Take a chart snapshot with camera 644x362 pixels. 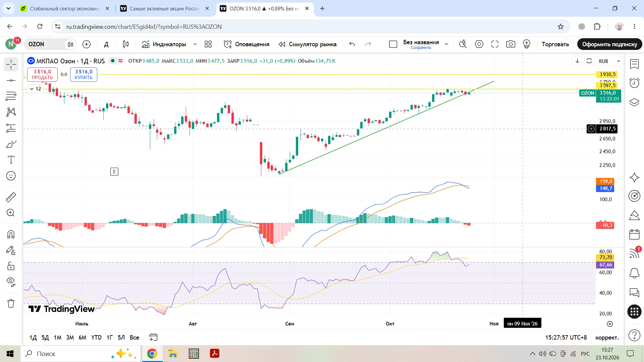click(511, 44)
